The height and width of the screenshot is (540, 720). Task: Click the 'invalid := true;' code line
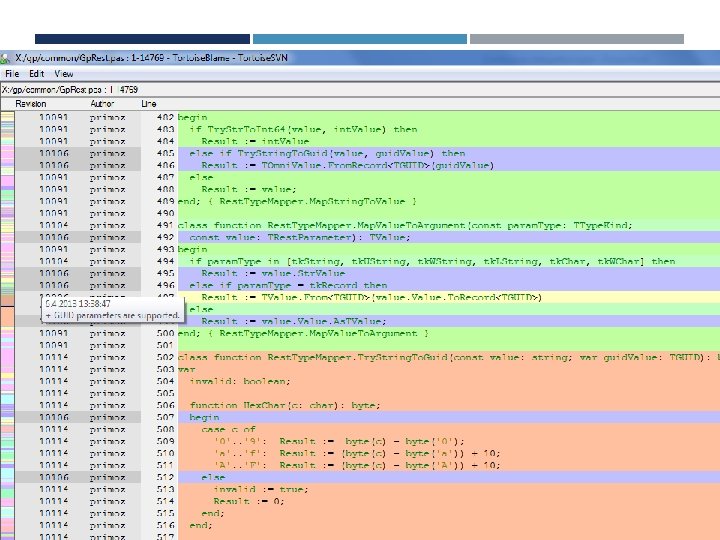pyautogui.click(x=254, y=489)
